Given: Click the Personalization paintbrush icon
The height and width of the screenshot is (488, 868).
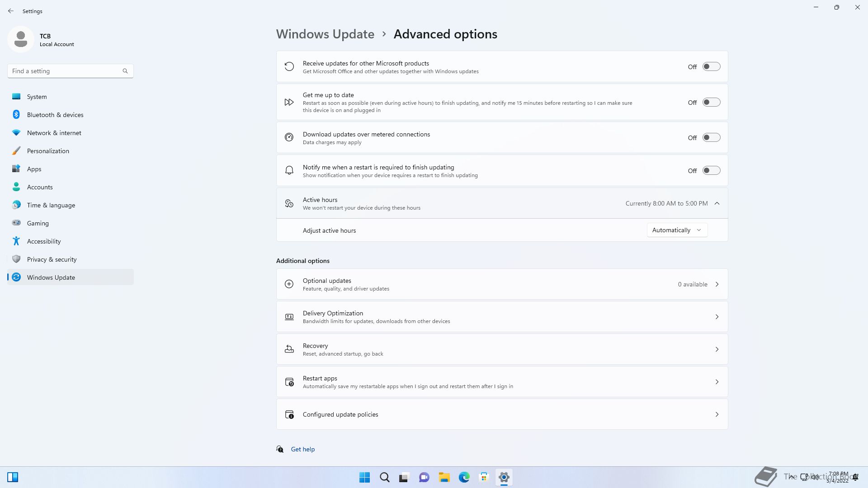Looking at the screenshot, I should [x=16, y=150].
